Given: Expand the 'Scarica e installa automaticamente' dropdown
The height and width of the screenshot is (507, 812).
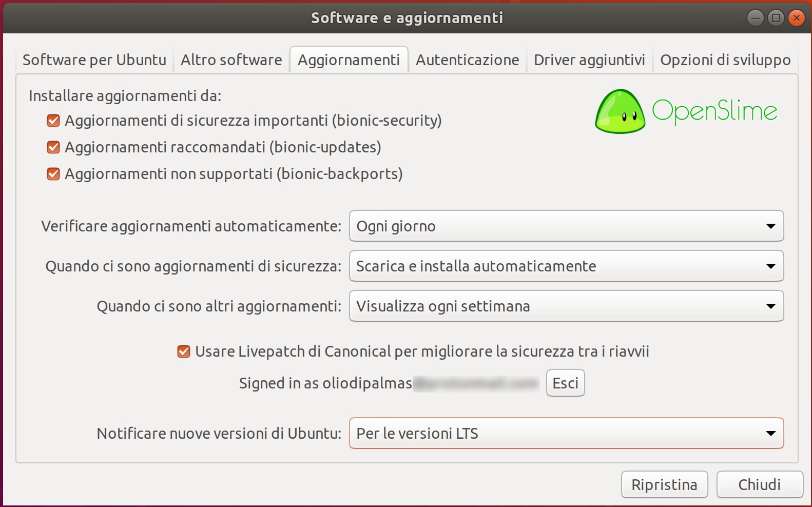Looking at the screenshot, I should [566, 266].
